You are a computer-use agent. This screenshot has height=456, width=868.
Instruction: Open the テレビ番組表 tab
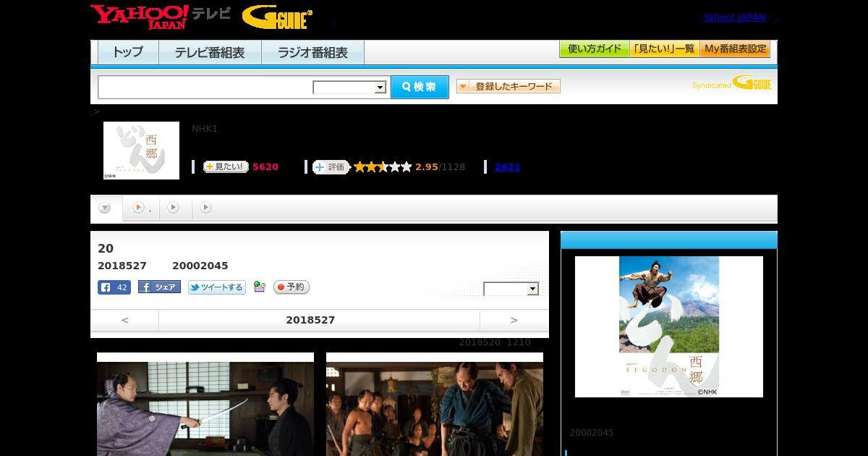(x=210, y=53)
